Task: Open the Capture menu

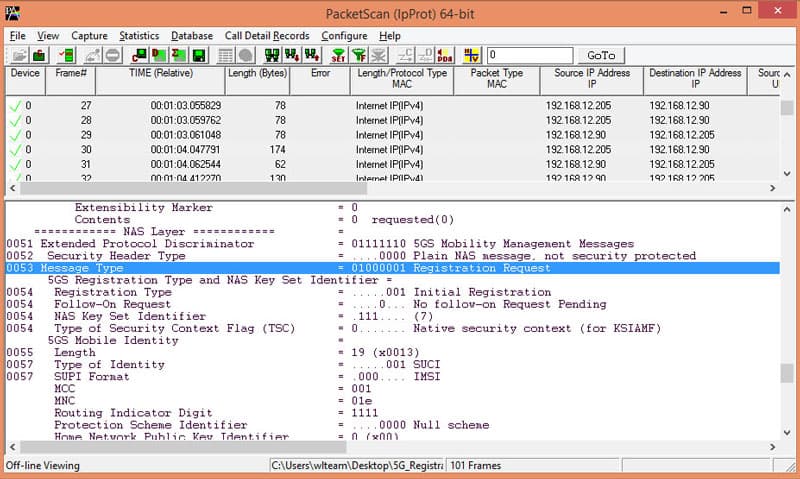Action: (89, 36)
